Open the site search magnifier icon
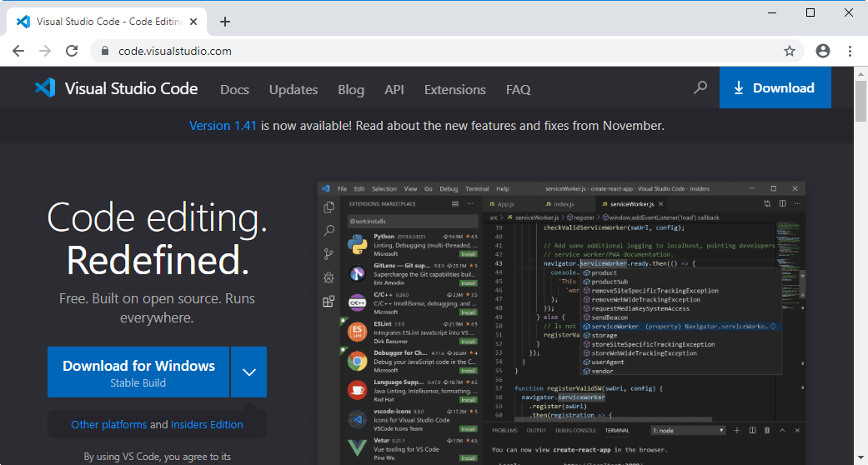The height and width of the screenshot is (465, 868). 700,87
